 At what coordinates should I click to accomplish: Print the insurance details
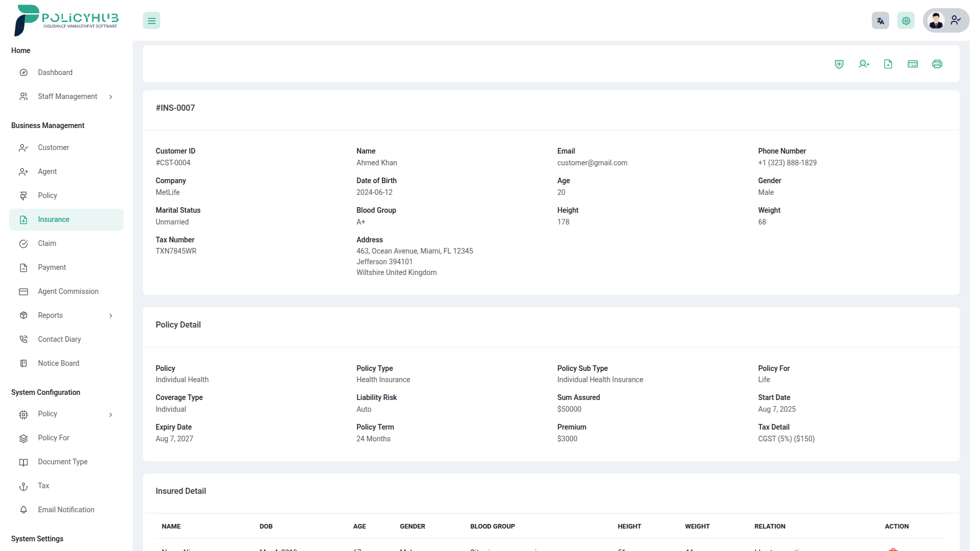coord(938,64)
